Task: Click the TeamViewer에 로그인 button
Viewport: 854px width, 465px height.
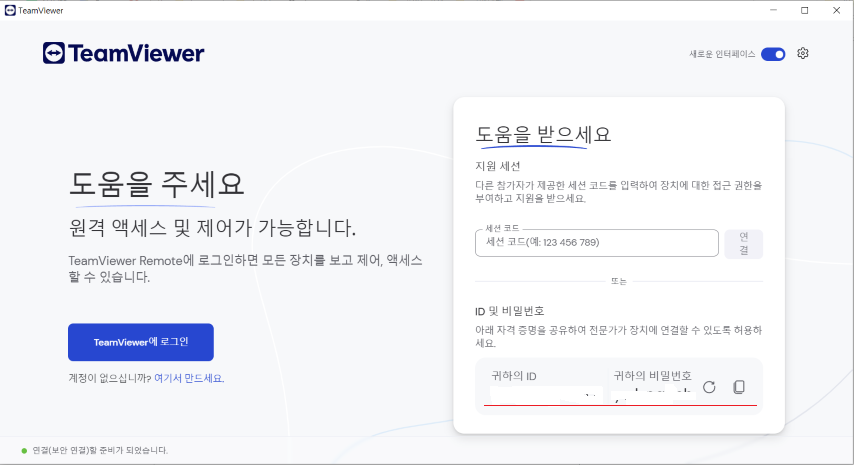Action: 141,342
